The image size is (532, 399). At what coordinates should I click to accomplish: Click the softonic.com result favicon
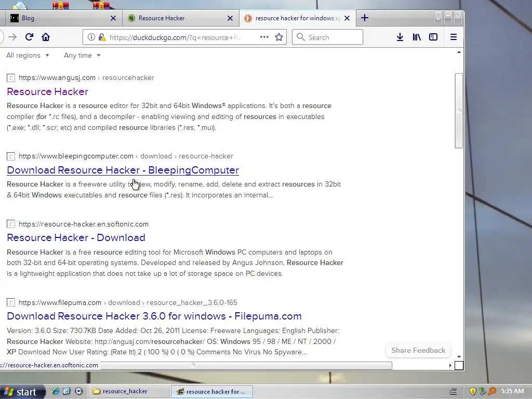[x=11, y=224]
